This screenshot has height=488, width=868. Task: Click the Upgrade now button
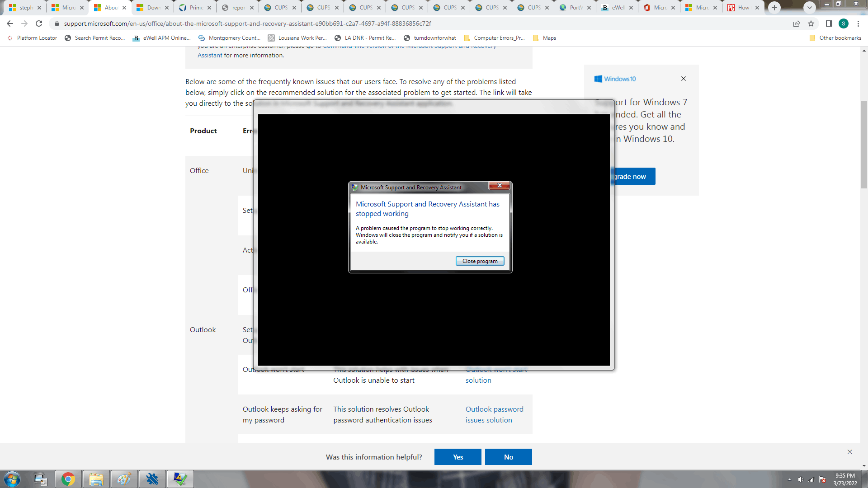click(634, 176)
